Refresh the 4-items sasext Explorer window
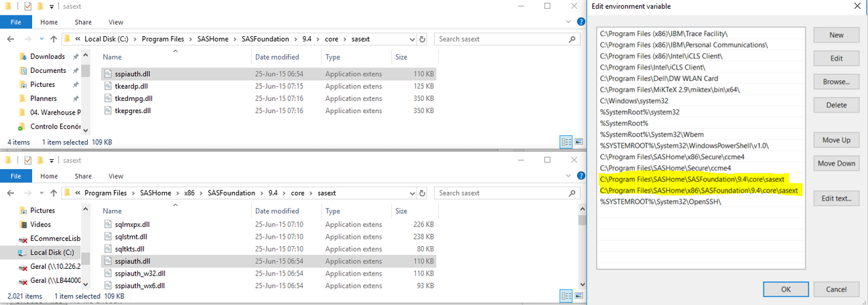 pos(422,39)
